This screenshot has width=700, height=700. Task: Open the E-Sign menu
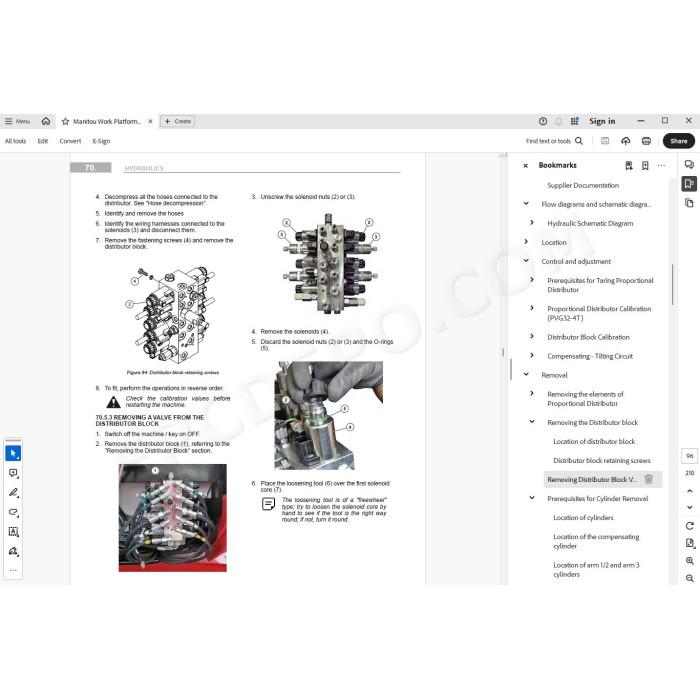tap(101, 141)
